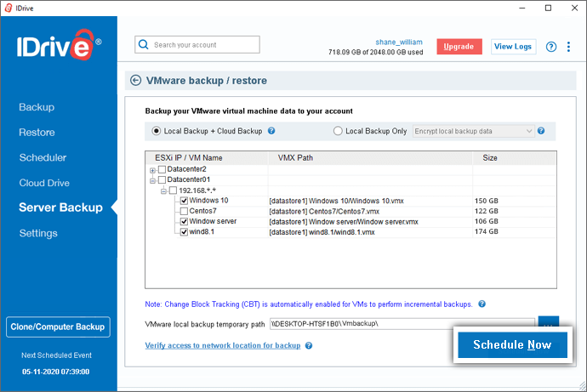The image size is (587, 392).
Task: Click the Schedule Now button
Action: tap(512, 344)
